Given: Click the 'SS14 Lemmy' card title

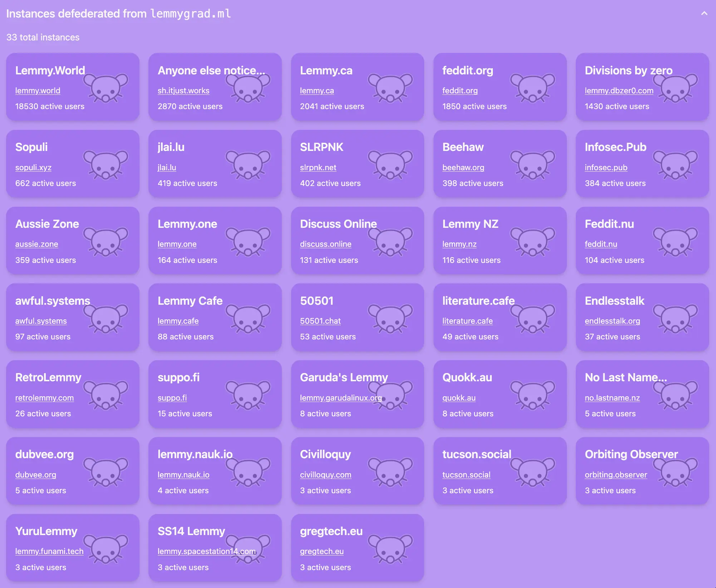Looking at the screenshot, I should pos(191,531).
